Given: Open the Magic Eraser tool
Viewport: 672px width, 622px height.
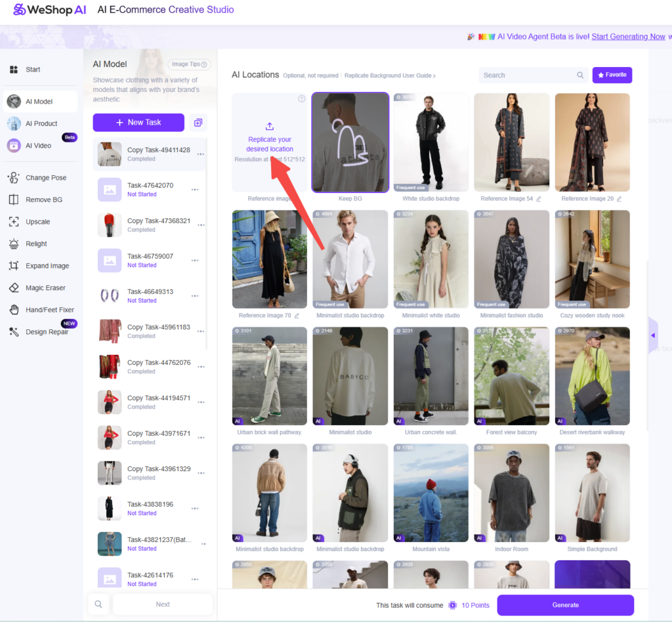Looking at the screenshot, I should coord(45,287).
